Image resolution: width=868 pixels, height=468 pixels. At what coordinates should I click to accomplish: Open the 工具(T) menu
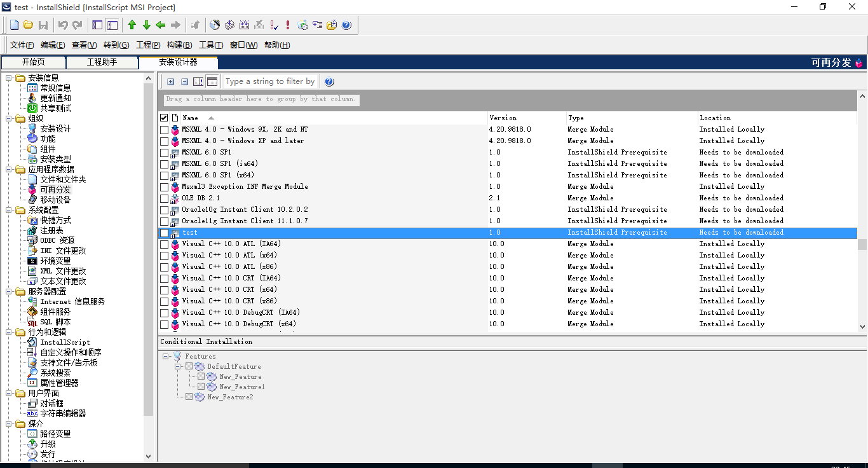click(x=211, y=45)
